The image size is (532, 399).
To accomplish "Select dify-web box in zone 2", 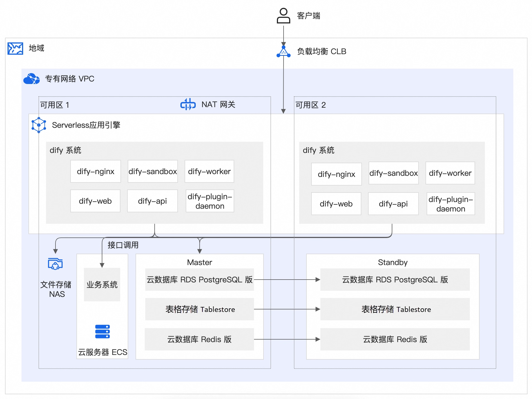I will [336, 204].
